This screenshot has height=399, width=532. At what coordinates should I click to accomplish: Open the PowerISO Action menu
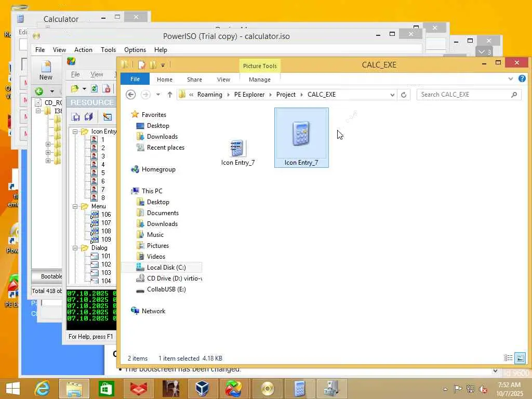[x=83, y=49]
